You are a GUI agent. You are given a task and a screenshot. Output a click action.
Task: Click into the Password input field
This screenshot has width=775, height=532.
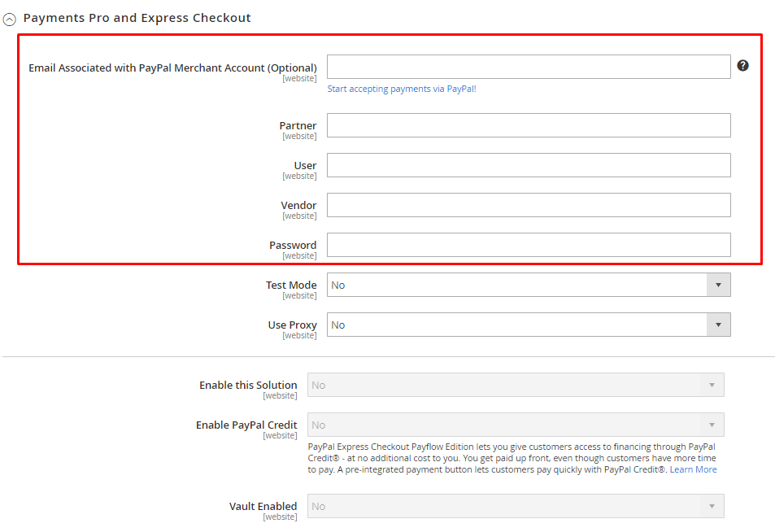[529, 245]
